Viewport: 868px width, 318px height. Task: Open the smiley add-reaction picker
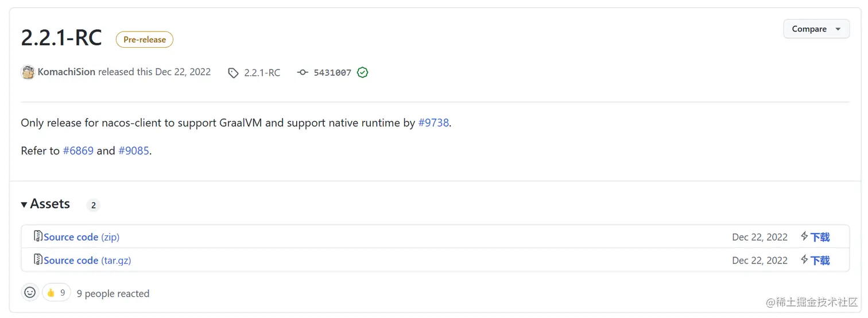coord(30,293)
